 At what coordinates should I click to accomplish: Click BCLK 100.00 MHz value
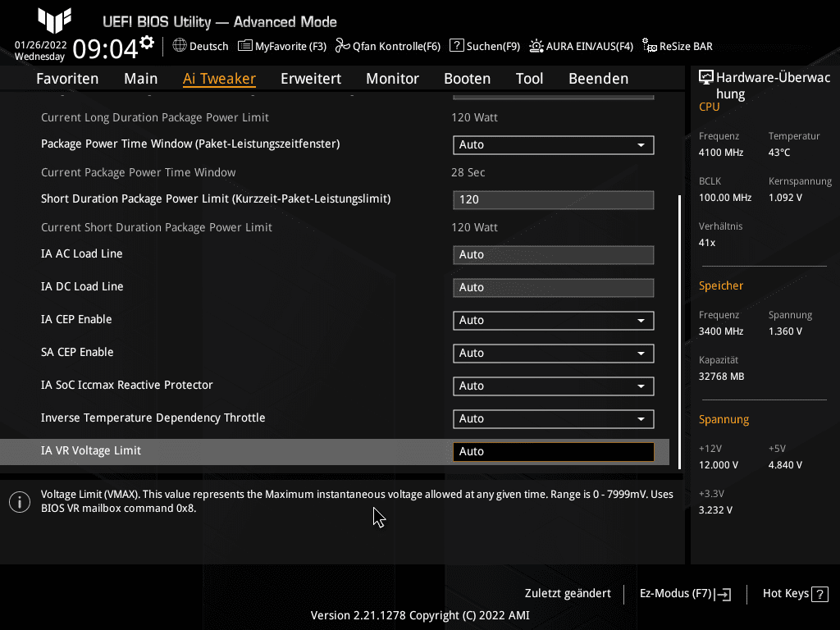725,198
